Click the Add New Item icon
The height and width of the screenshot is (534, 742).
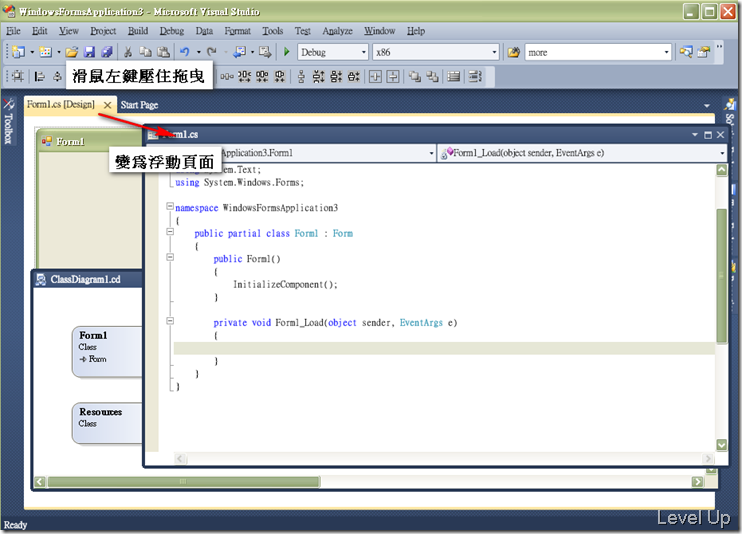click(x=45, y=52)
